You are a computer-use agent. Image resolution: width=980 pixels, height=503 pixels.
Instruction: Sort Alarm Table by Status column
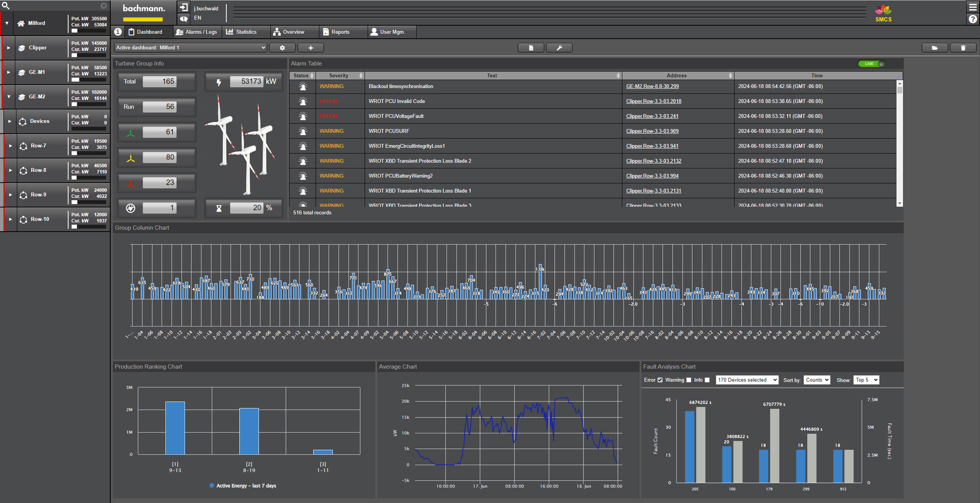pos(302,76)
